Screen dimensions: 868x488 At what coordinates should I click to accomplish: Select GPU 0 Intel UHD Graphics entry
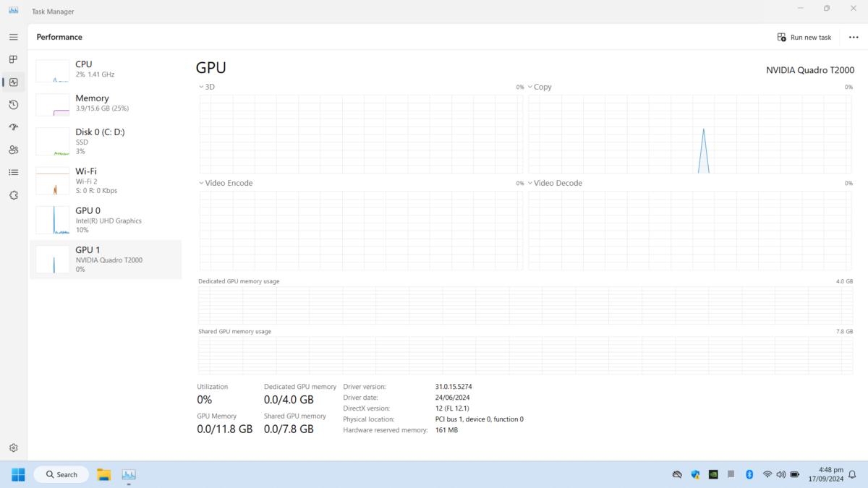106,220
